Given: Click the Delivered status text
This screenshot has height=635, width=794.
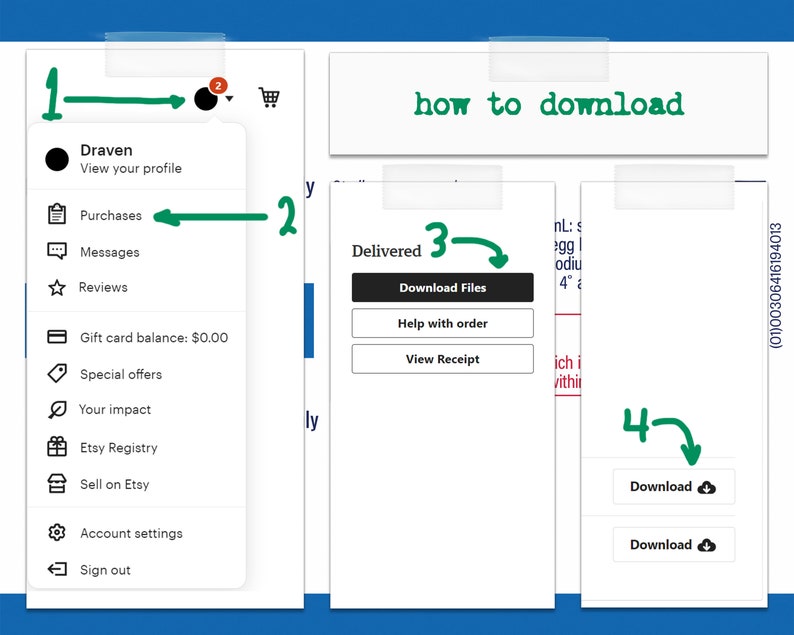Looking at the screenshot, I should pyautogui.click(x=386, y=251).
